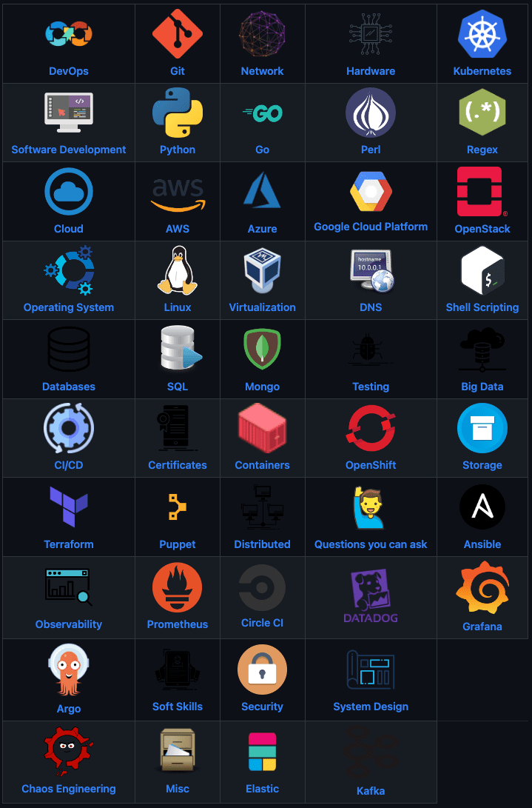532x808 pixels.
Task: Open the Virtualization cube icon
Action: [x=262, y=270]
